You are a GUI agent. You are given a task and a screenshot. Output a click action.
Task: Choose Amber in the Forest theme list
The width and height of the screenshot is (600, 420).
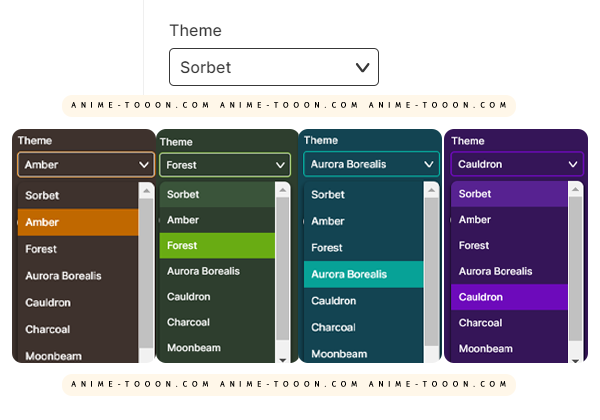(217, 220)
